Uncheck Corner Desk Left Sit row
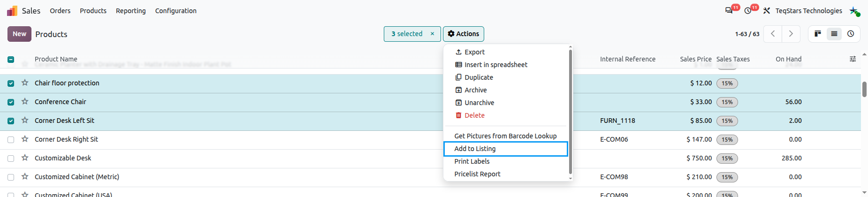The height and width of the screenshot is (197, 868). coord(11,121)
